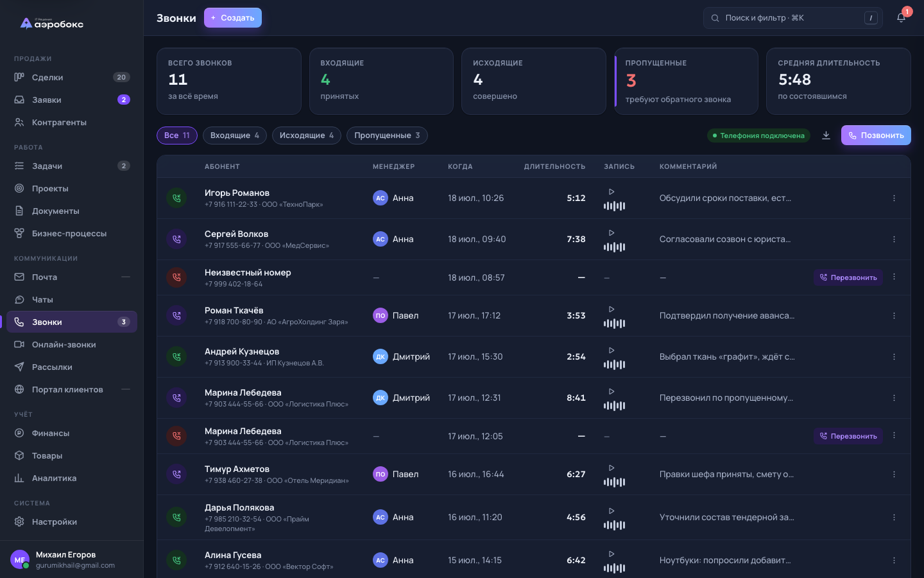Open the notifications bell

click(x=901, y=18)
